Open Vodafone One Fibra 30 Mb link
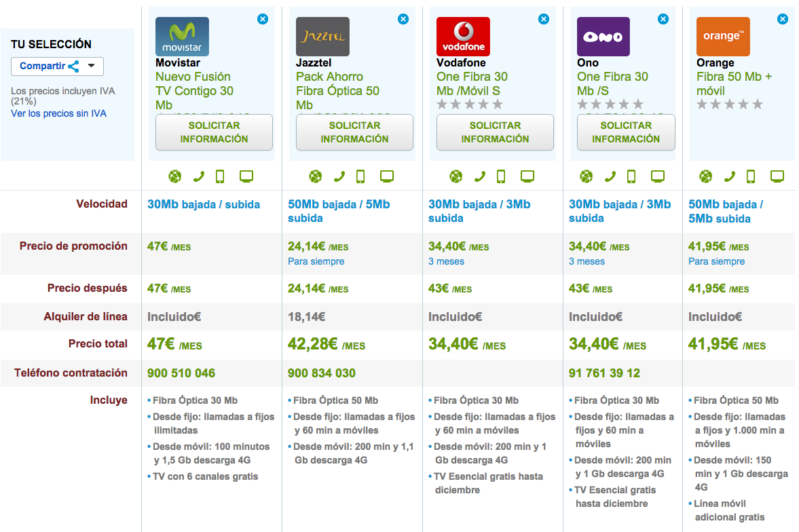This screenshot has height=532, width=799. coord(472,83)
